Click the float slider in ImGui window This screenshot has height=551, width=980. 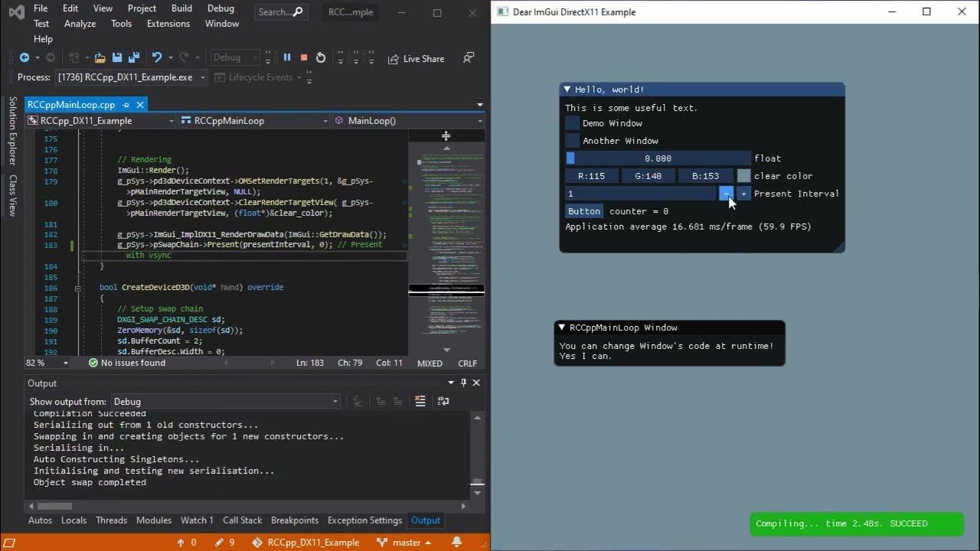tap(658, 158)
